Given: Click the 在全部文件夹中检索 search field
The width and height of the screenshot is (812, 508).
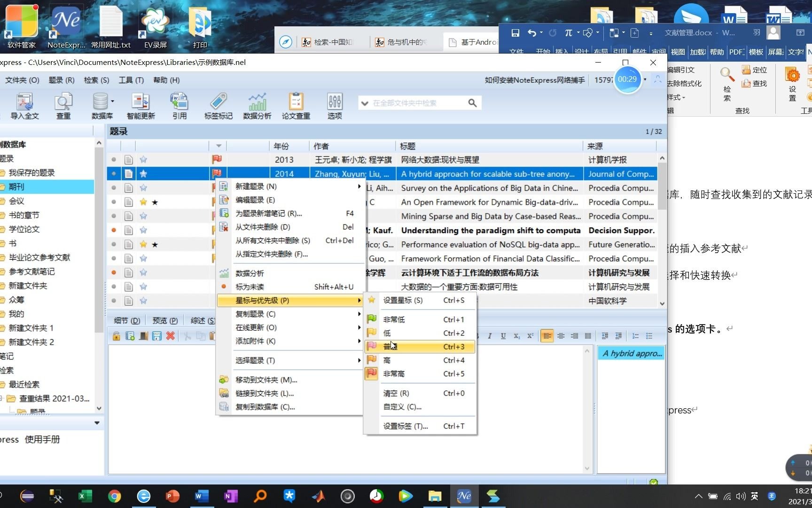Looking at the screenshot, I should (417, 103).
